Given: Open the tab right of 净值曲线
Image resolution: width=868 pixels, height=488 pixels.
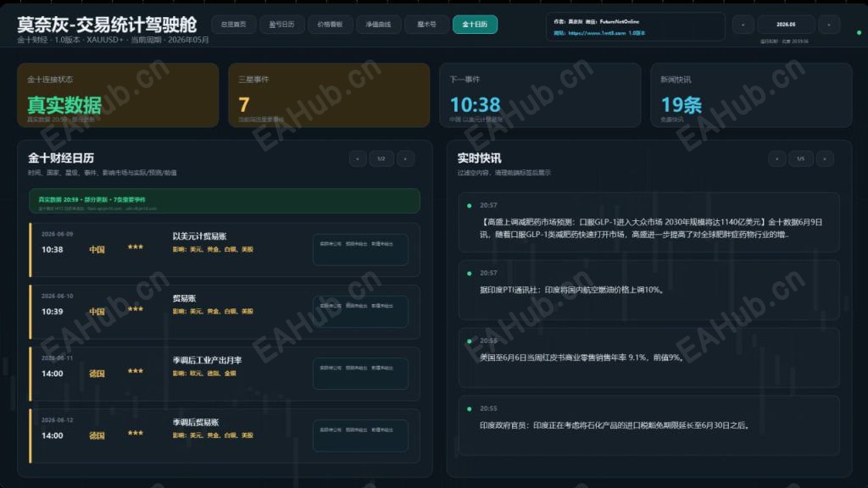Looking at the screenshot, I should pos(426,25).
